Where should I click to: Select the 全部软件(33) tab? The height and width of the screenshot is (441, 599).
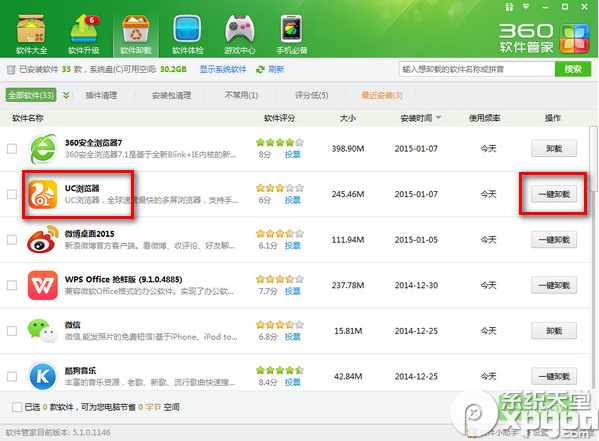coord(31,95)
